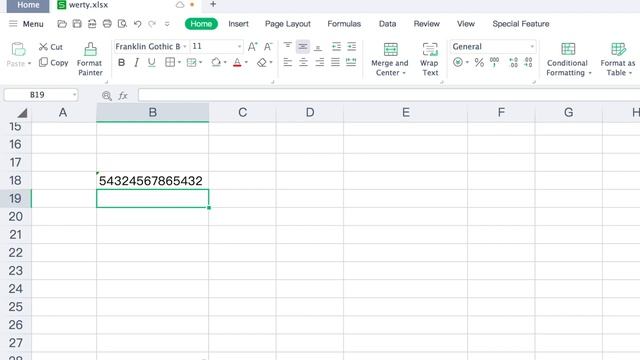This screenshot has height=360, width=640.
Task: Click the Paste clipboard icon
Action: [x=18, y=49]
